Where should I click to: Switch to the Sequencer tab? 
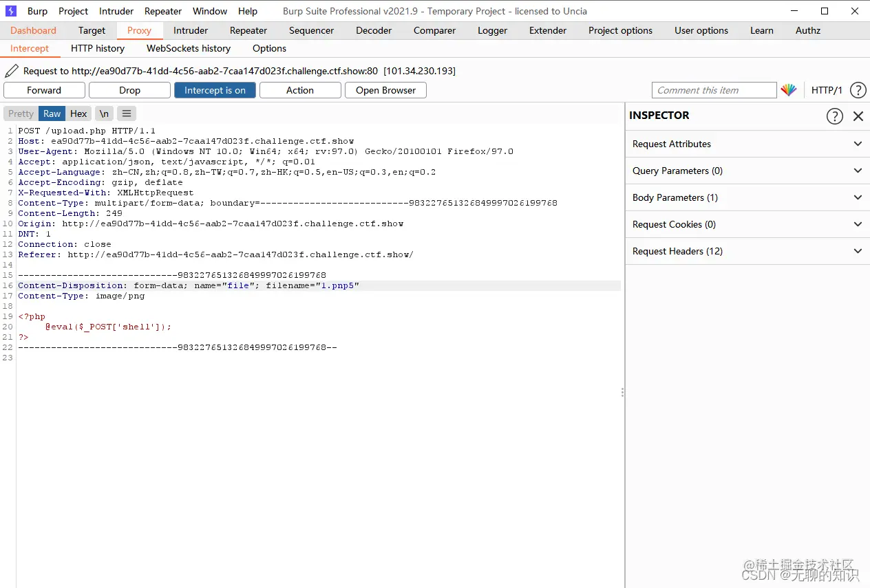pos(311,30)
